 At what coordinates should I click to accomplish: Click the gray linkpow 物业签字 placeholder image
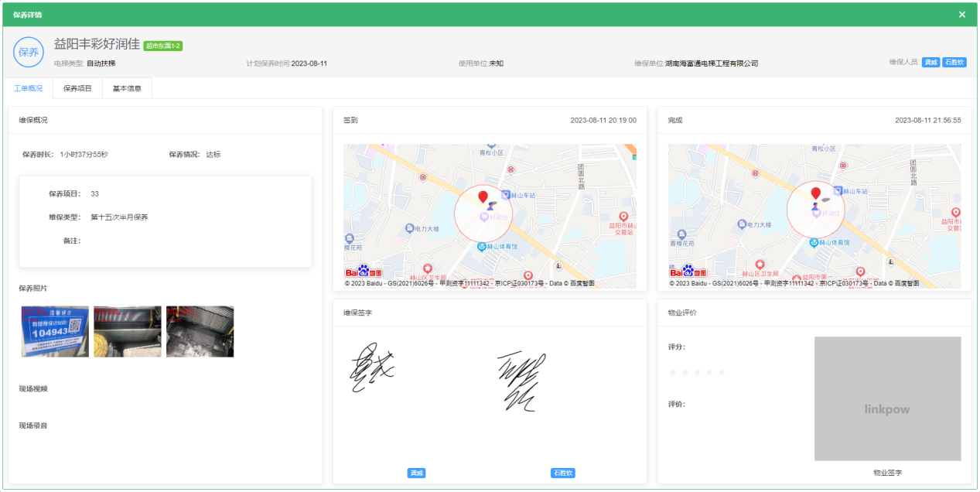pos(887,399)
